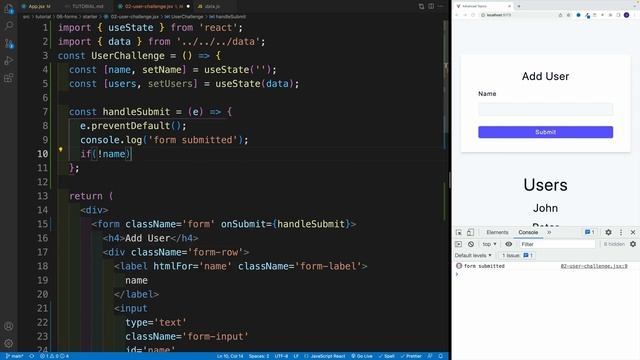640x360 pixels.
Task: Click the open changes icon in the editor toolbar
Action: tap(421, 6)
